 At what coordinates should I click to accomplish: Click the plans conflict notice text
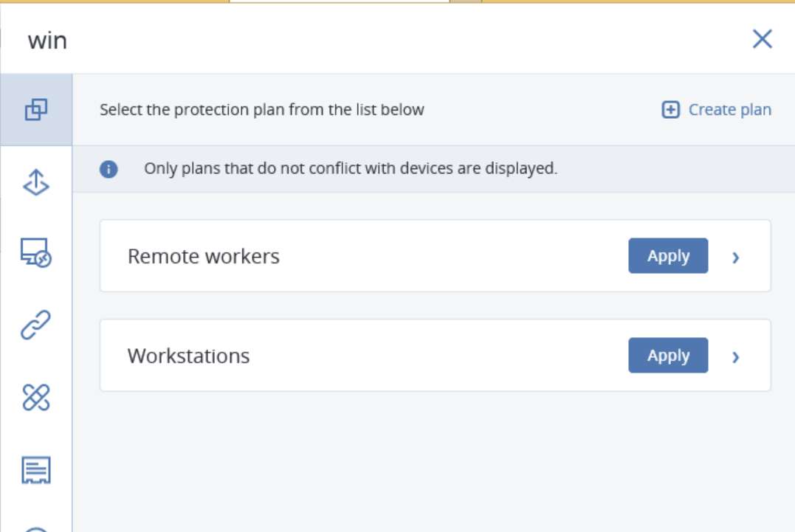click(351, 168)
